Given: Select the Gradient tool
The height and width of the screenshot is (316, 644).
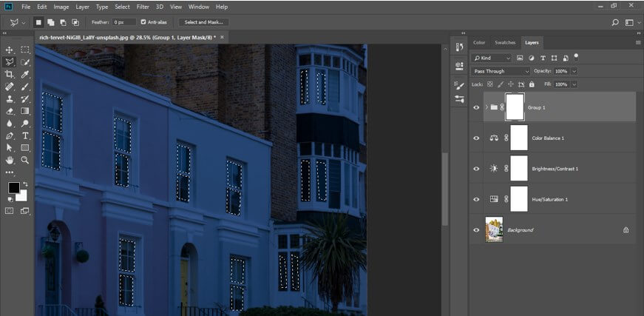Looking at the screenshot, I should click(25, 111).
